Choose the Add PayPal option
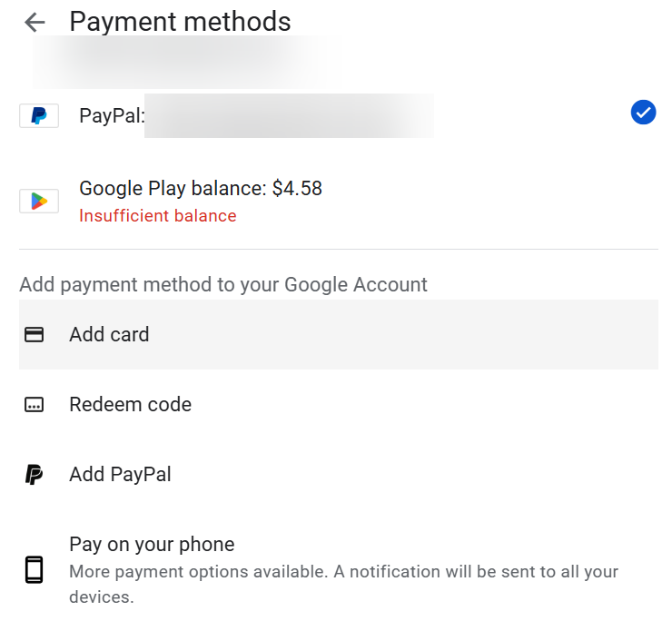The width and height of the screenshot is (672, 621). coord(339,475)
